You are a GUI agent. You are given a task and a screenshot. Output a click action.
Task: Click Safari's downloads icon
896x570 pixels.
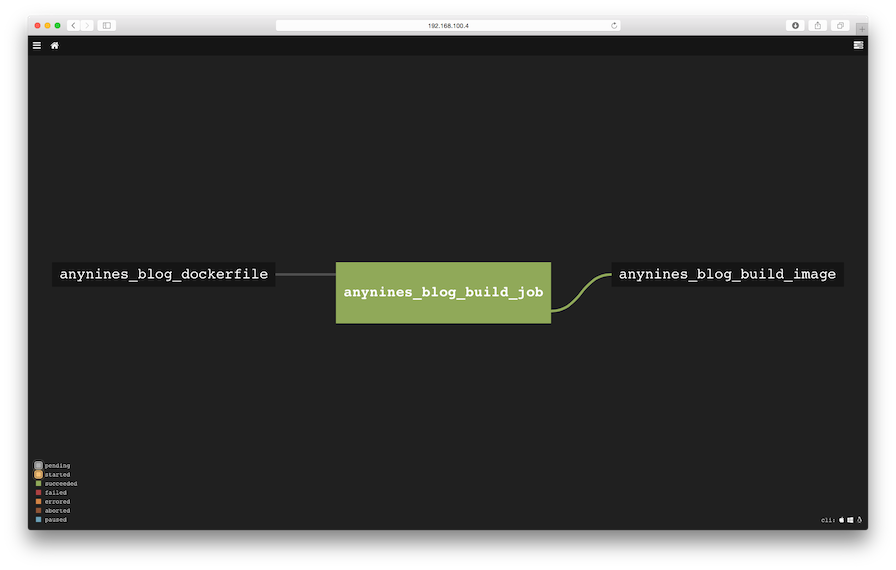[796, 25]
